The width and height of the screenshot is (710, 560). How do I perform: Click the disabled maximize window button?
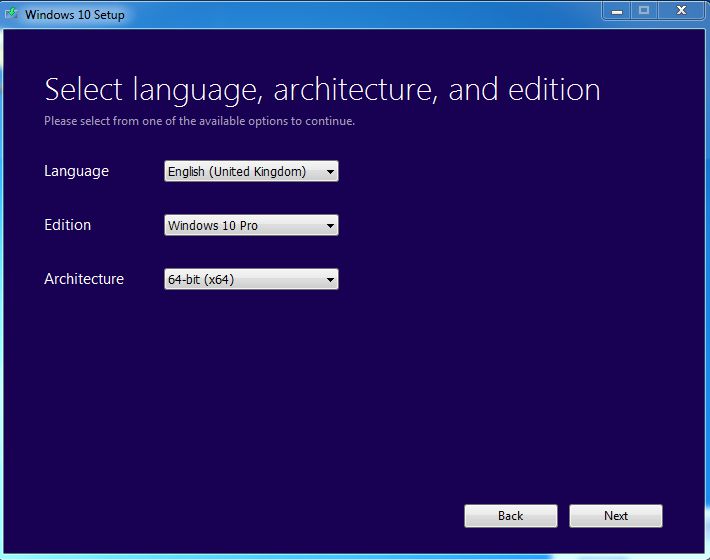click(x=644, y=10)
